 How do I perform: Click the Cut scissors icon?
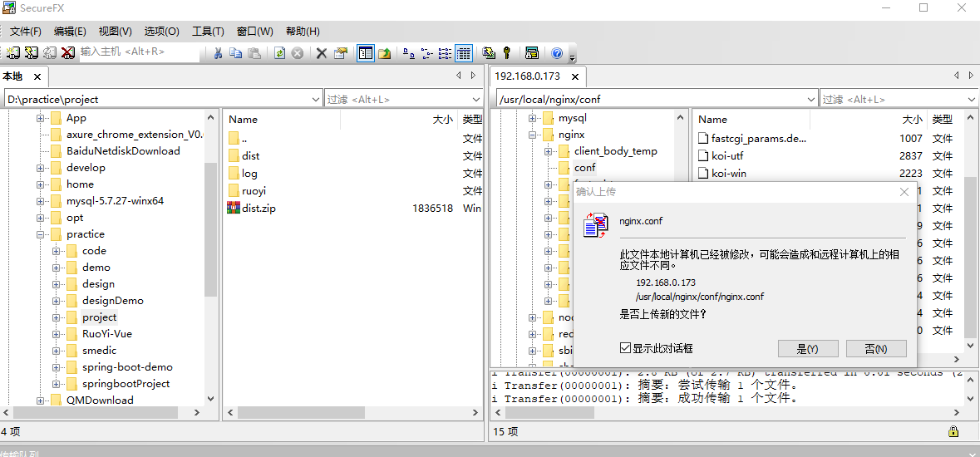click(218, 53)
